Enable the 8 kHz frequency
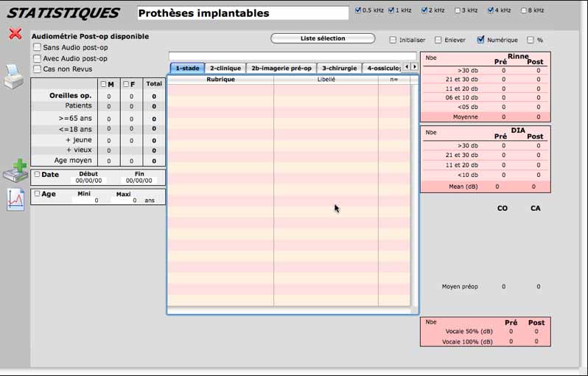This screenshot has height=376, width=588. (523, 10)
